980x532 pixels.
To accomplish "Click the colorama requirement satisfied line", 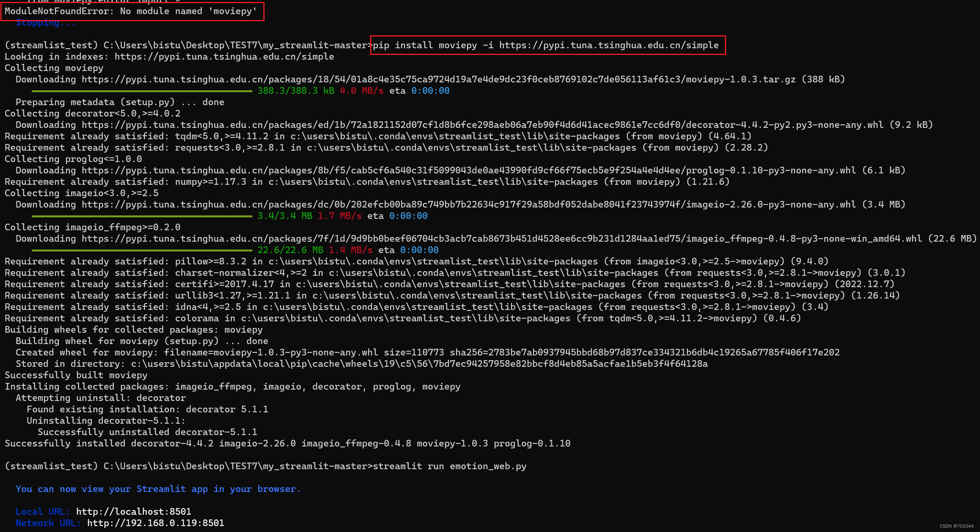I will (x=403, y=319).
